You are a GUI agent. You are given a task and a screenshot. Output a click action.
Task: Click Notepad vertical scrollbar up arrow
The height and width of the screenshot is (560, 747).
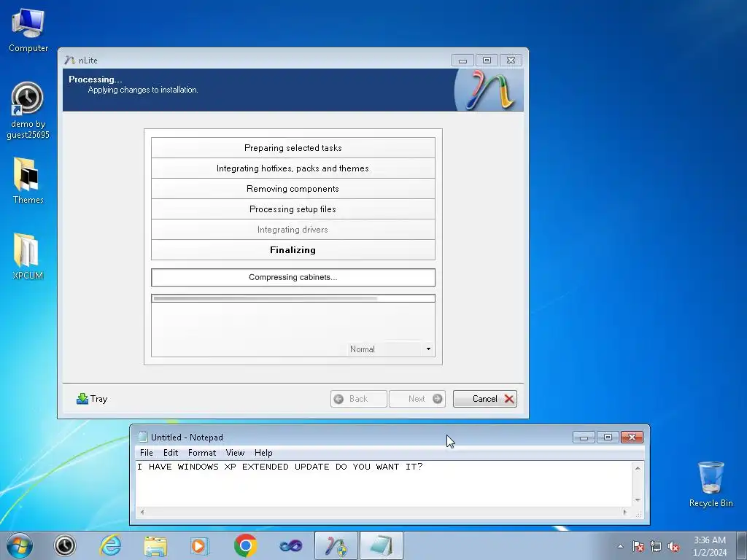[638, 468]
